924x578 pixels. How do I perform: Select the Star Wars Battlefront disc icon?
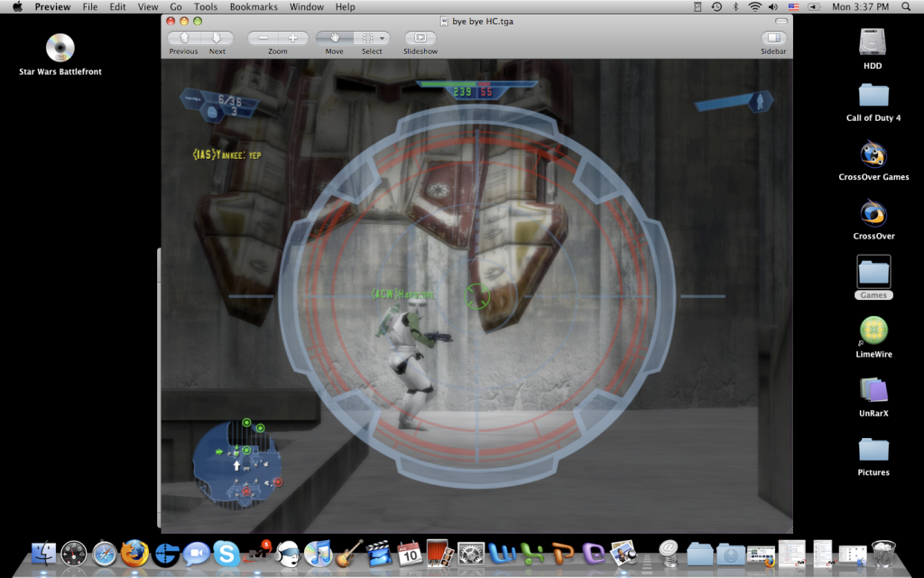click(x=60, y=48)
